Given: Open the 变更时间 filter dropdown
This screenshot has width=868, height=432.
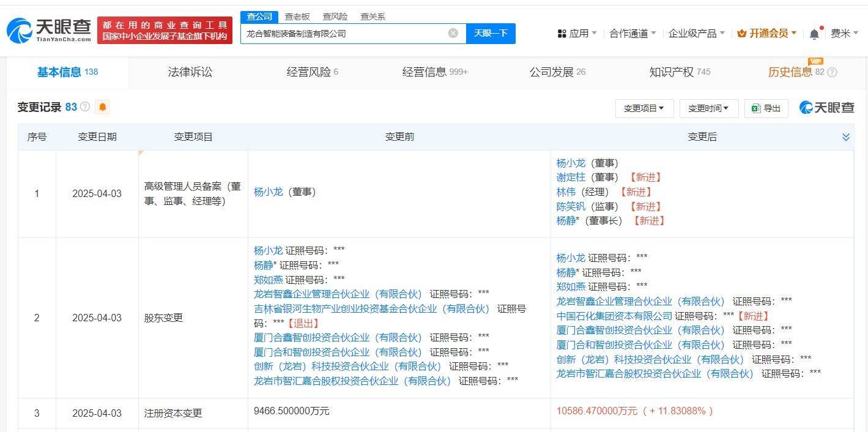Looking at the screenshot, I should tap(709, 108).
